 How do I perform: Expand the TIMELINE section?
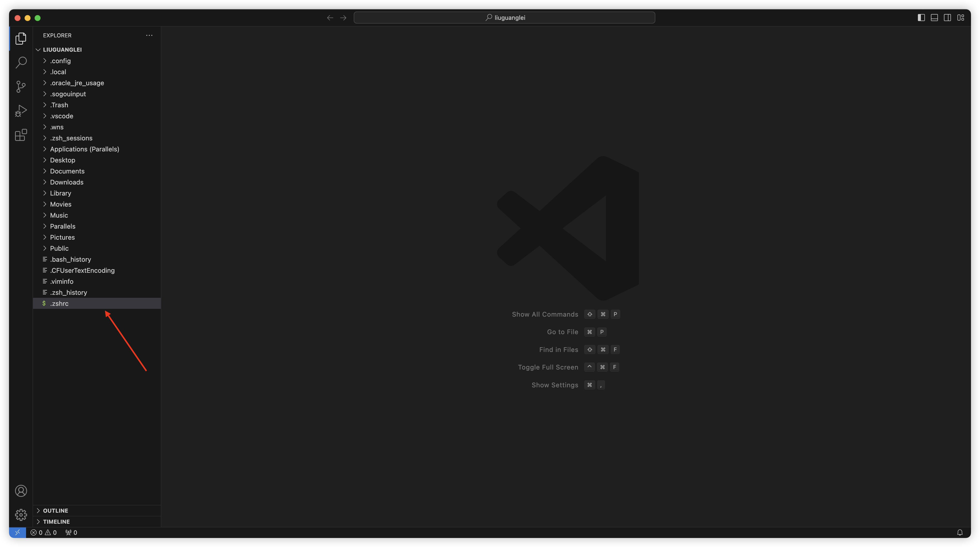56,521
